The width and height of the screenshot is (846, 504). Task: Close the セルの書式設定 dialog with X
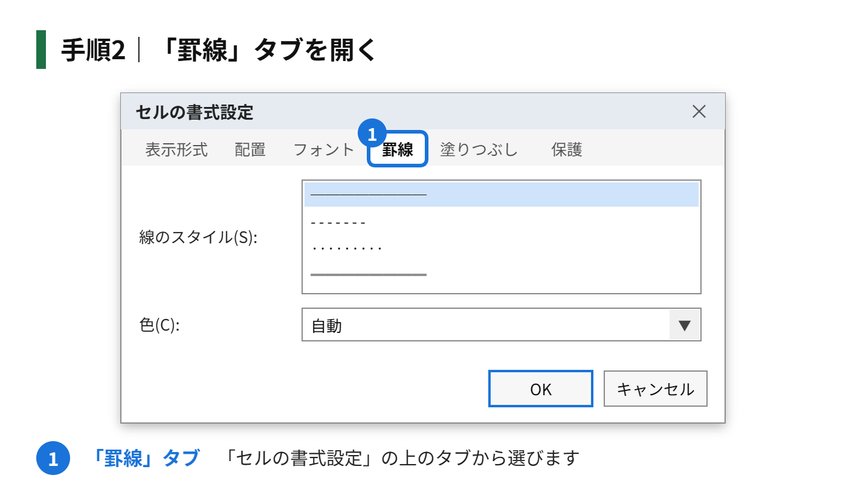[699, 111]
